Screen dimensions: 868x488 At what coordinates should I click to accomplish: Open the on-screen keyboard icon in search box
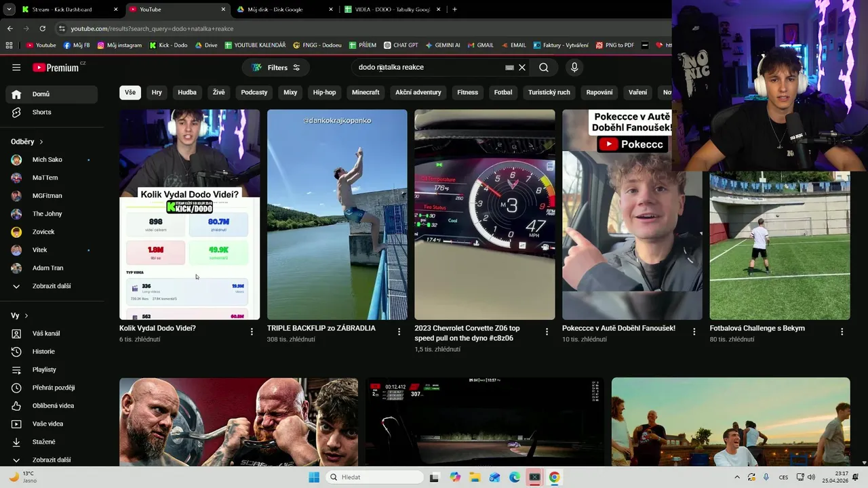[509, 68]
